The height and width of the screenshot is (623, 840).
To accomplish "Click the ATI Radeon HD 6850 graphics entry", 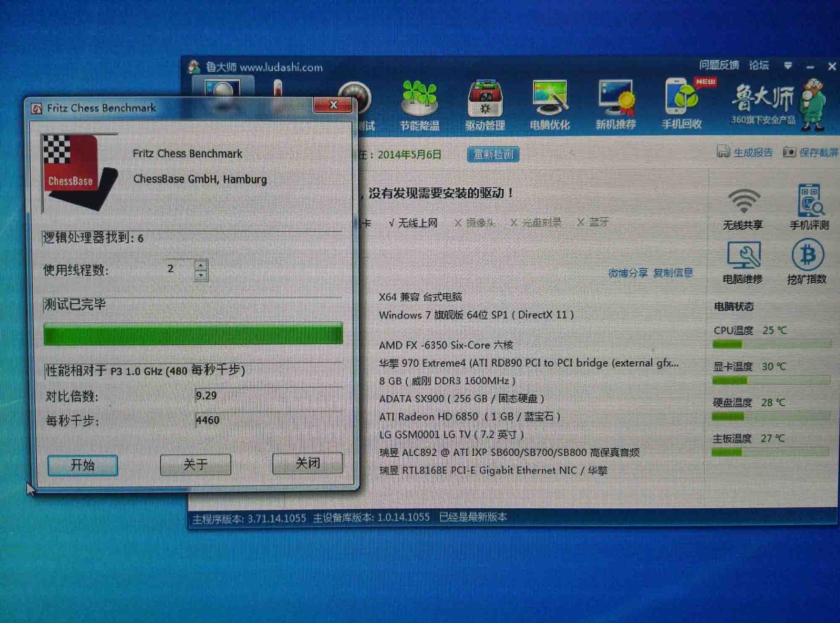I will [x=470, y=417].
